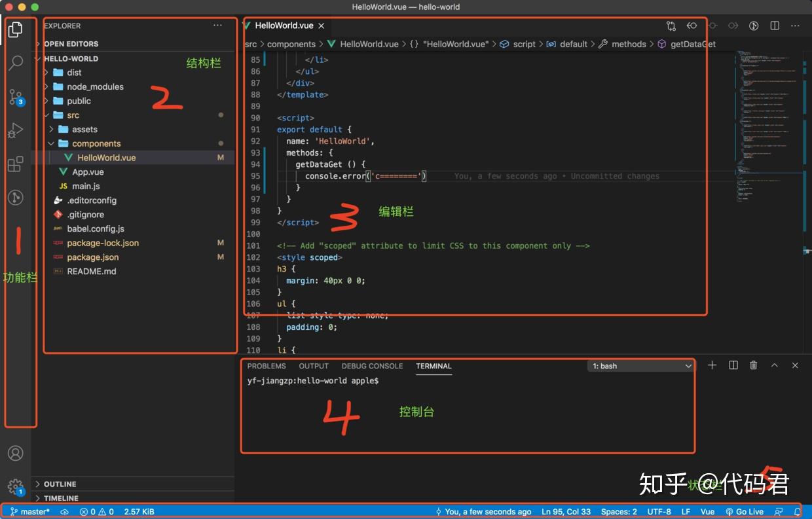Click the Go Live button in status bar
Screen dimensions: 812x519
point(745,511)
